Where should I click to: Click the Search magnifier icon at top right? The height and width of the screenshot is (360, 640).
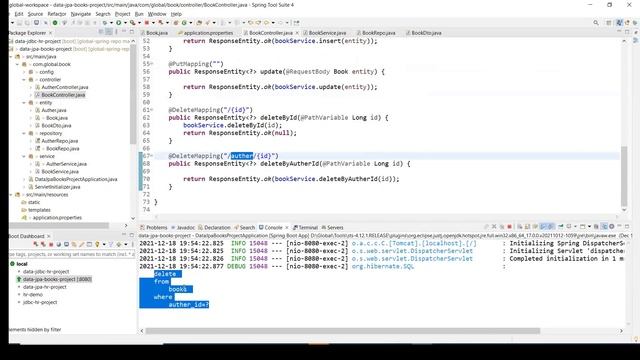coord(596,23)
